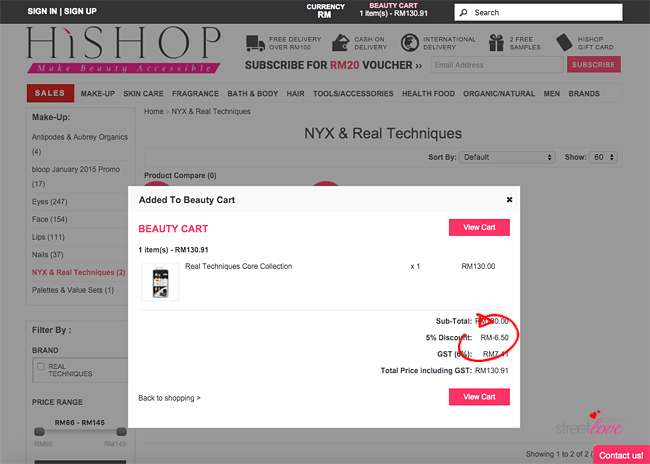Click the free delivery truck icon
This screenshot has height=464, width=650.
tap(255, 43)
